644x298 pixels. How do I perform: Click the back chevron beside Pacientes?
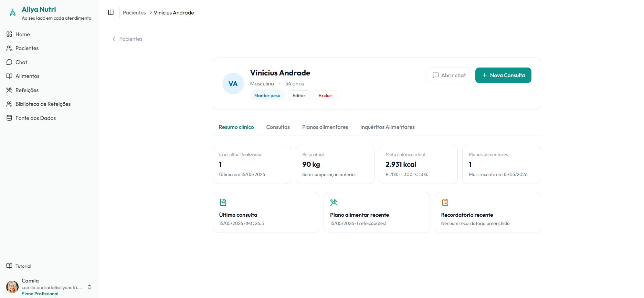(x=114, y=39)
